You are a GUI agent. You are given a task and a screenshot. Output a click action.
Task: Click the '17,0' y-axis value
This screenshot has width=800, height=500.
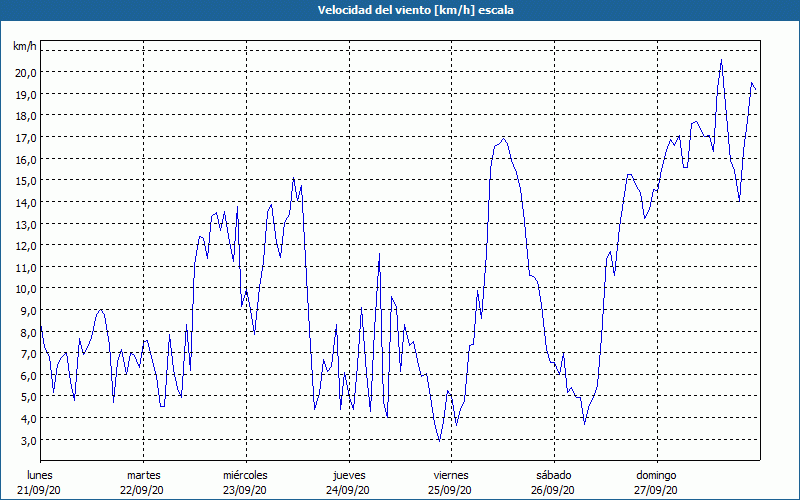26,138
